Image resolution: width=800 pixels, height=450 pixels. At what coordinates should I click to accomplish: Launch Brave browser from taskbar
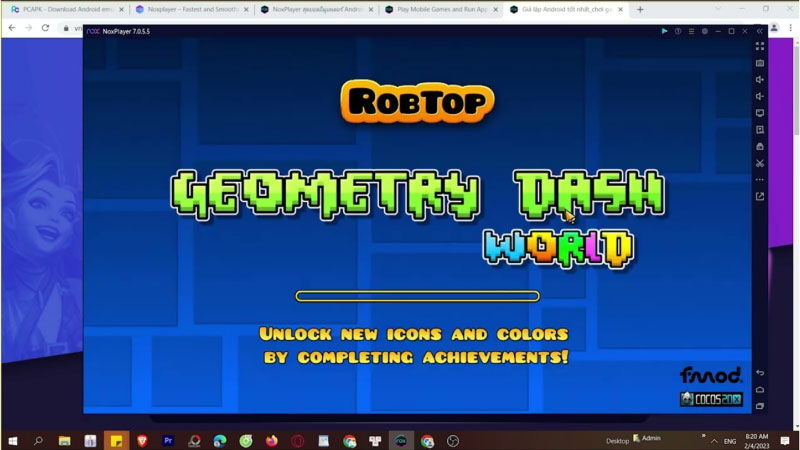tap(142, 441)
